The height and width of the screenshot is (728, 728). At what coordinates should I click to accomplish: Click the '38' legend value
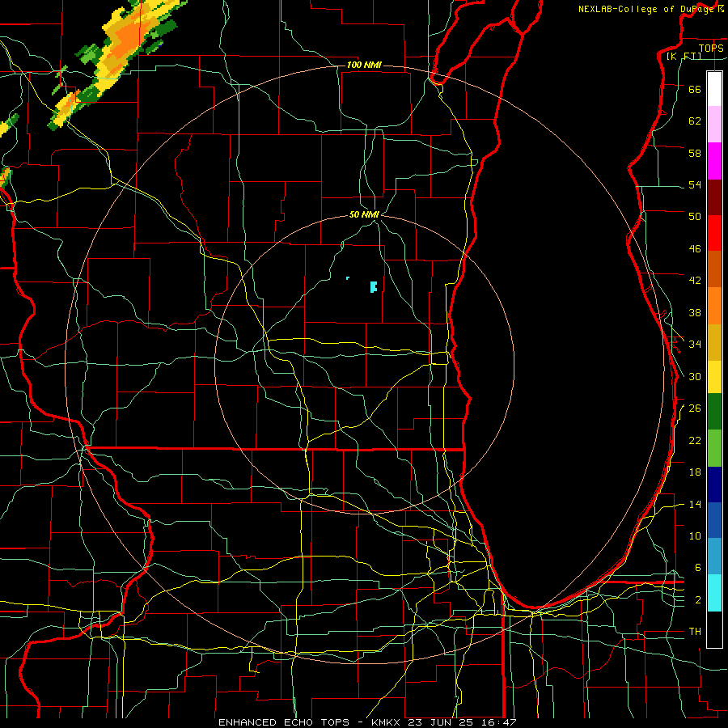tap(695, 312)
